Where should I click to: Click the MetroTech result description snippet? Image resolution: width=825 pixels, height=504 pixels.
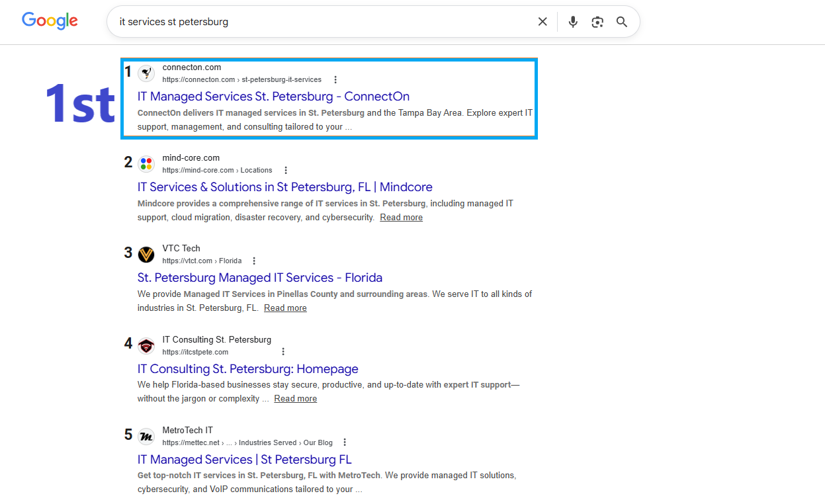(x=327, y=482)
